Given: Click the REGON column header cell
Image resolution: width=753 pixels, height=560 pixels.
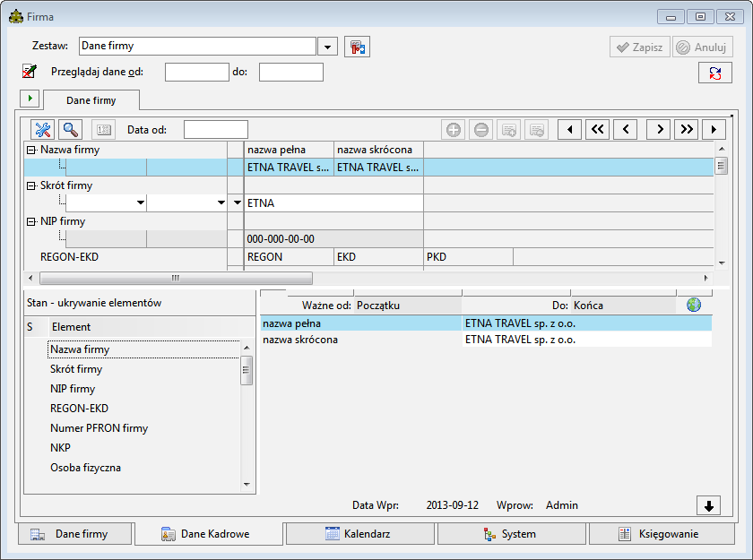Looking at the screenshot, I should [289, 257].
